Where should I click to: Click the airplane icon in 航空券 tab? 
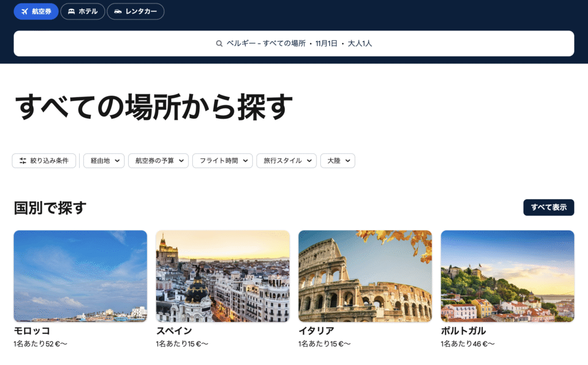24,11
